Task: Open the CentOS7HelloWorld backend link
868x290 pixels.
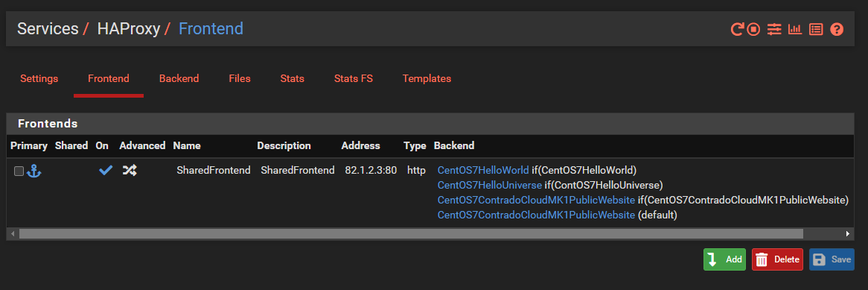Action: pos(483,170)
